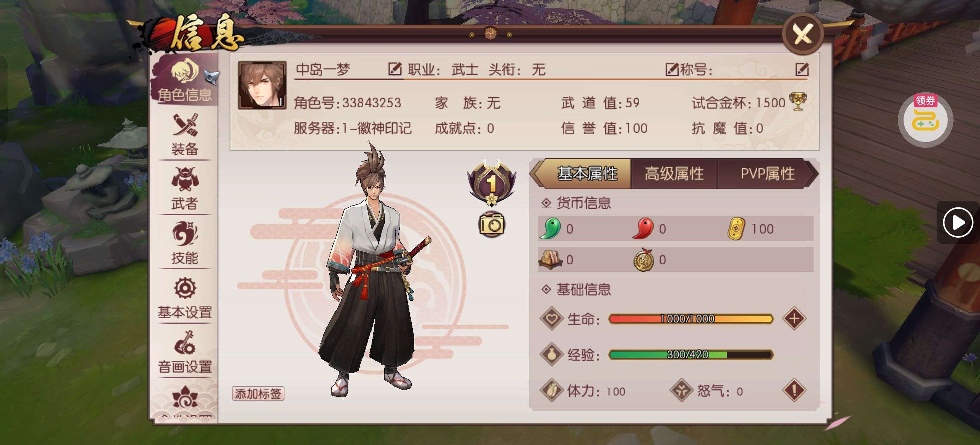The image size is (980, 445).
Task: Click the character portrait avatar
Action: tap(262, 85)
